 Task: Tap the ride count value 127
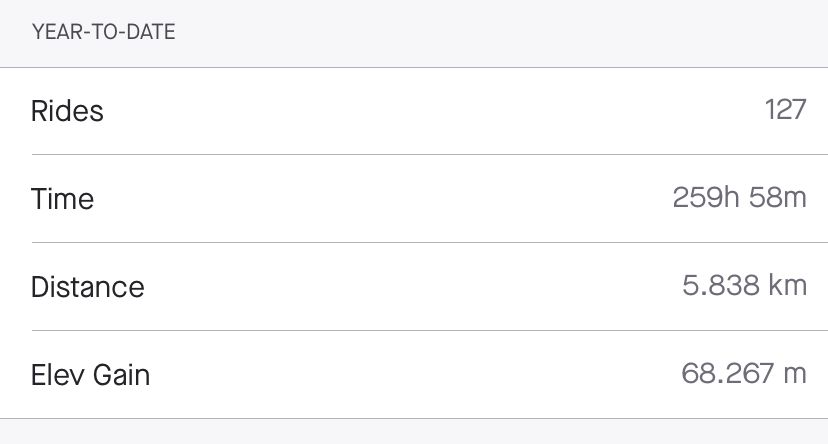[x=784, y=110]
